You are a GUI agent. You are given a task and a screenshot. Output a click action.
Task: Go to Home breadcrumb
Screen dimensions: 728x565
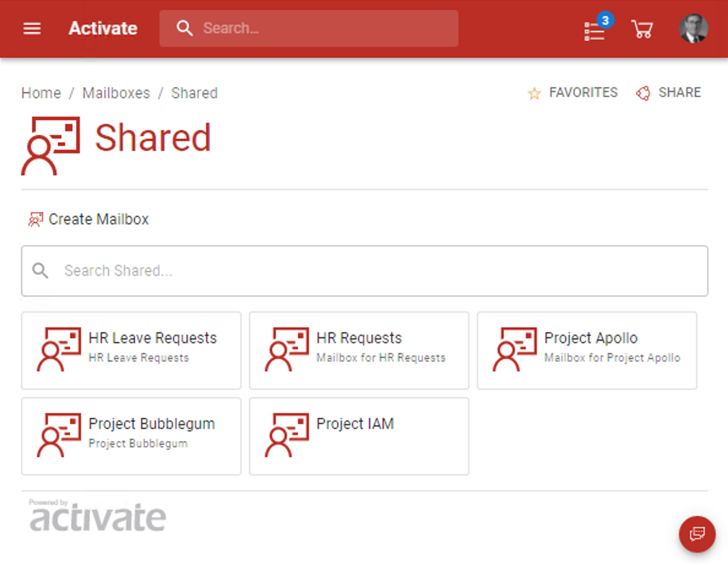(x=41, y=93)
